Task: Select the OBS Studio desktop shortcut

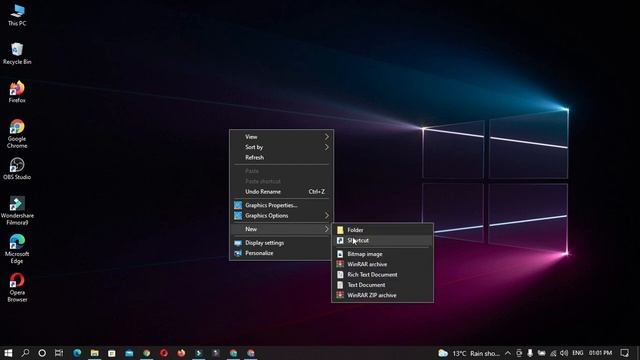Action: (x=17, y=169)
